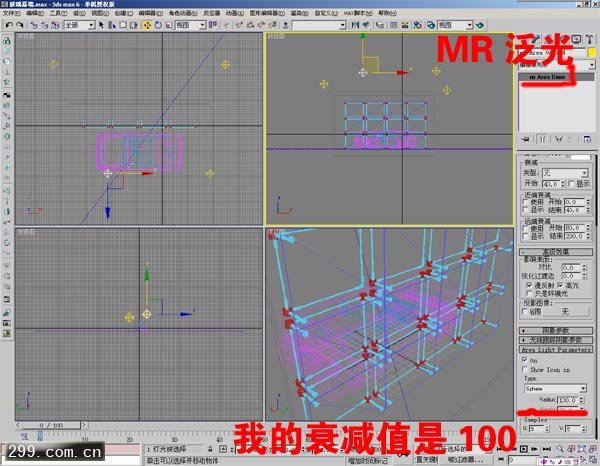600x466 pixels.
Task: Open Select by Name list icon
Action: click(112, 25)
